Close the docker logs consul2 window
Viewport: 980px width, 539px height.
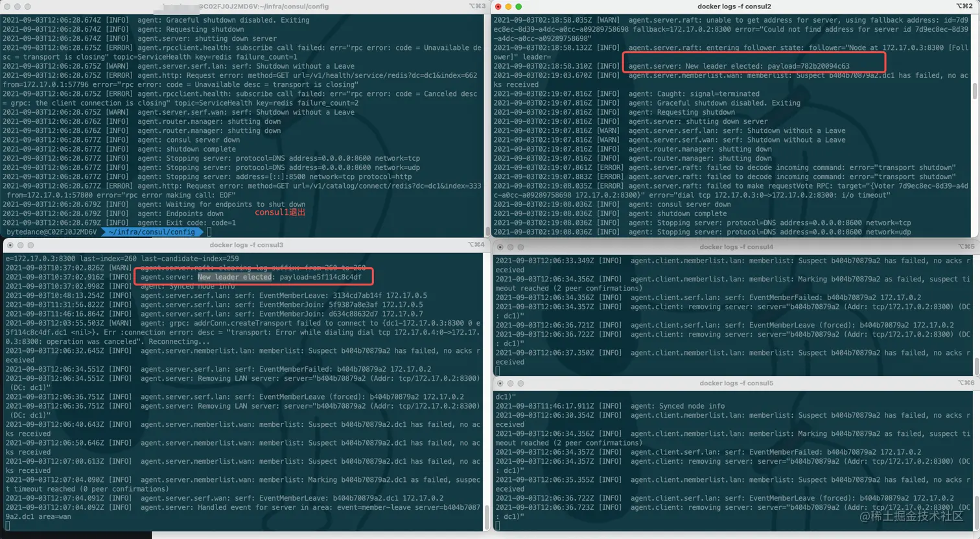tap(498, 6)
